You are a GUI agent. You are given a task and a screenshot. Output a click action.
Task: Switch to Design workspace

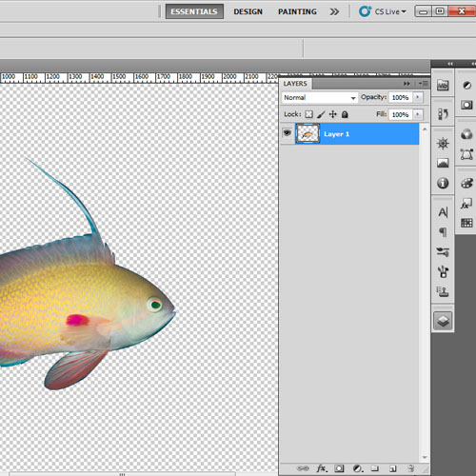(x=248, y=11)
